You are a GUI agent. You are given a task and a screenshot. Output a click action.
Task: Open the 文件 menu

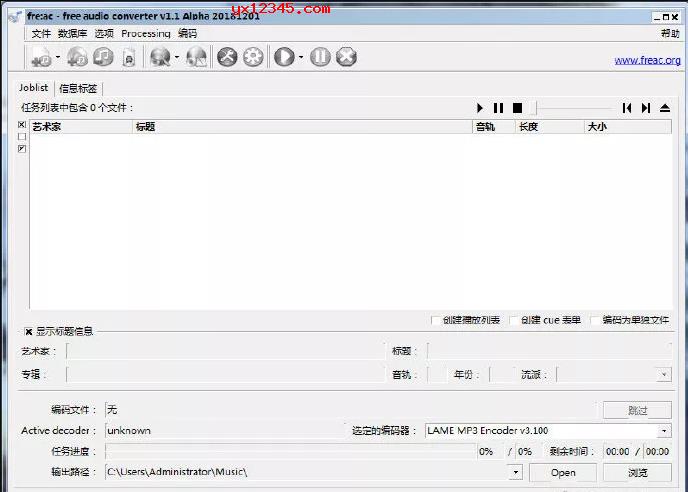click(x=40, y=33)
